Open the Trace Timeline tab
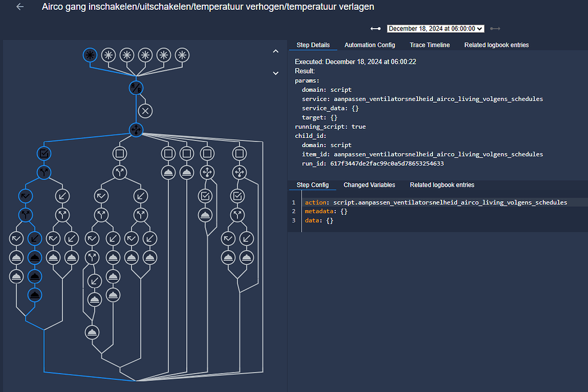Screen dimensions: 588x392 point(430,45)
